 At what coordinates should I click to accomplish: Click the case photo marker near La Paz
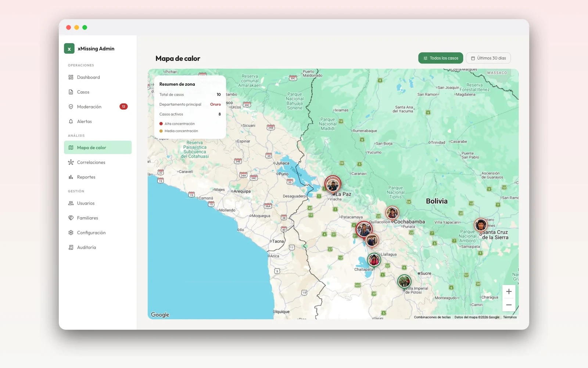tap(333, 184)
